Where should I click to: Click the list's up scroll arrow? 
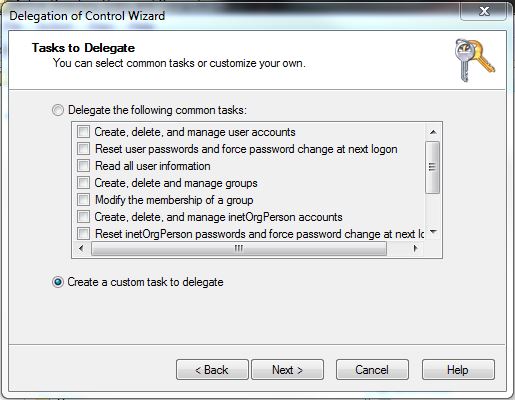(x=433, y=132)
